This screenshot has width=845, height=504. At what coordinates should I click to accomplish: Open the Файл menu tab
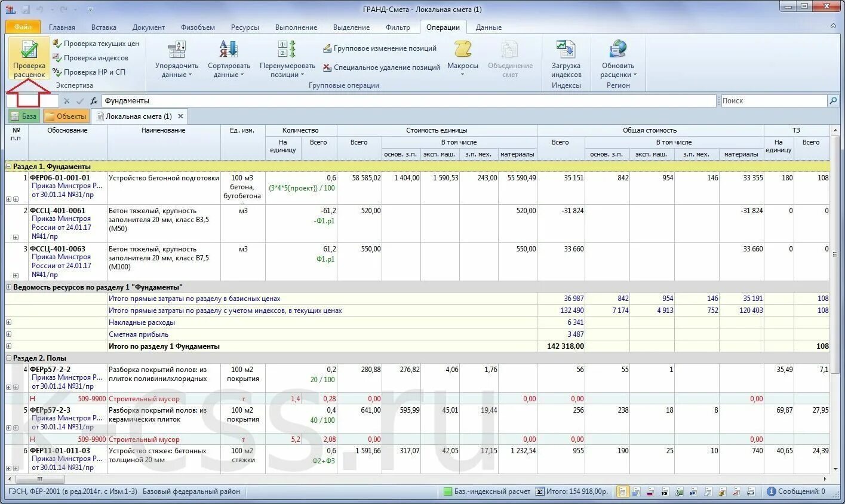pos(23,27)
